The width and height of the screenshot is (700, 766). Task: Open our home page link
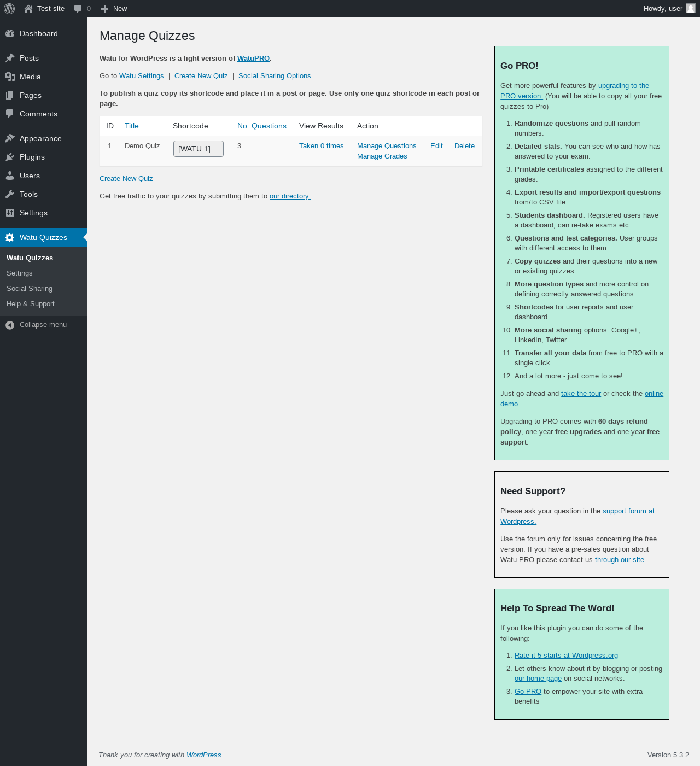pyautogui.click(x=538, y=678)
